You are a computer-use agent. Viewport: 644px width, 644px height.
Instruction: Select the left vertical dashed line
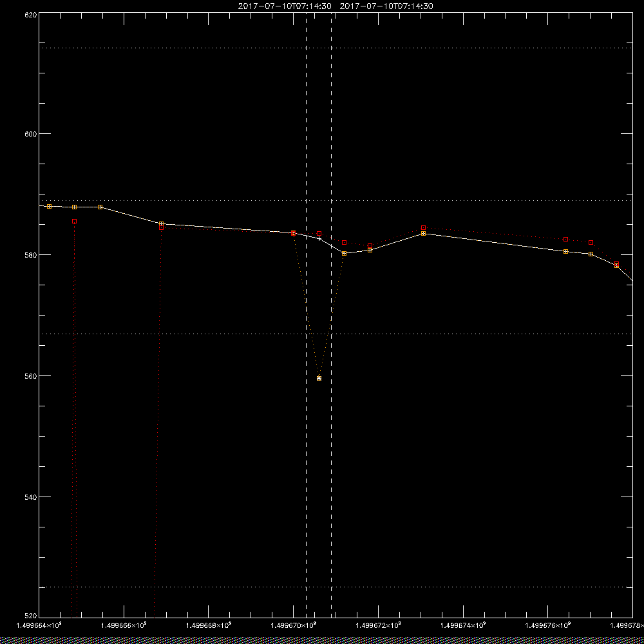point(306,314)
